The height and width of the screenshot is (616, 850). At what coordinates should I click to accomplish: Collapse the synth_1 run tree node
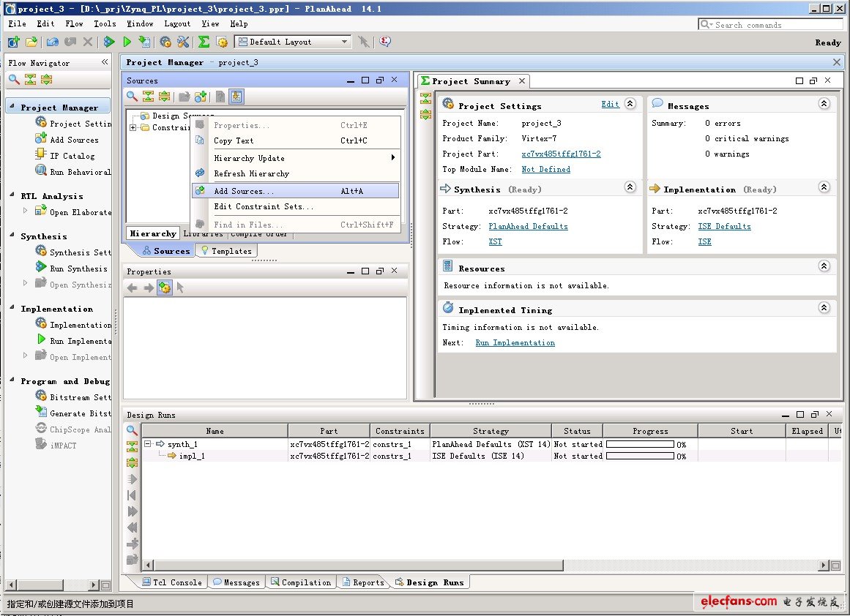coord(148,444)
